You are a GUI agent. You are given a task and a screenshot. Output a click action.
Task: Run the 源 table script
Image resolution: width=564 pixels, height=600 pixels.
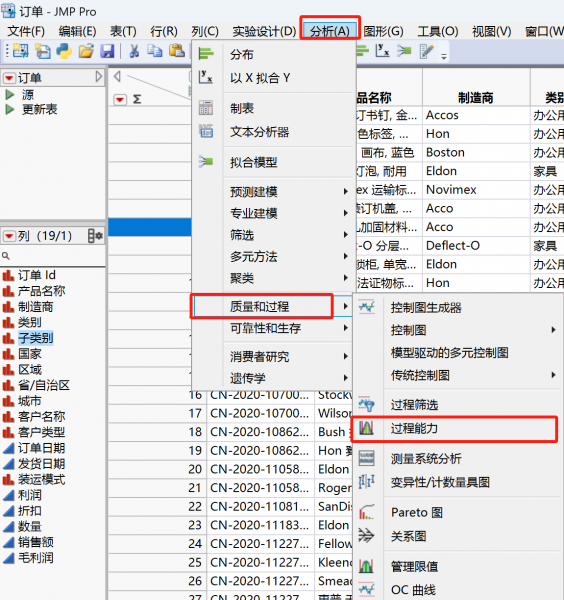[10, 95]
